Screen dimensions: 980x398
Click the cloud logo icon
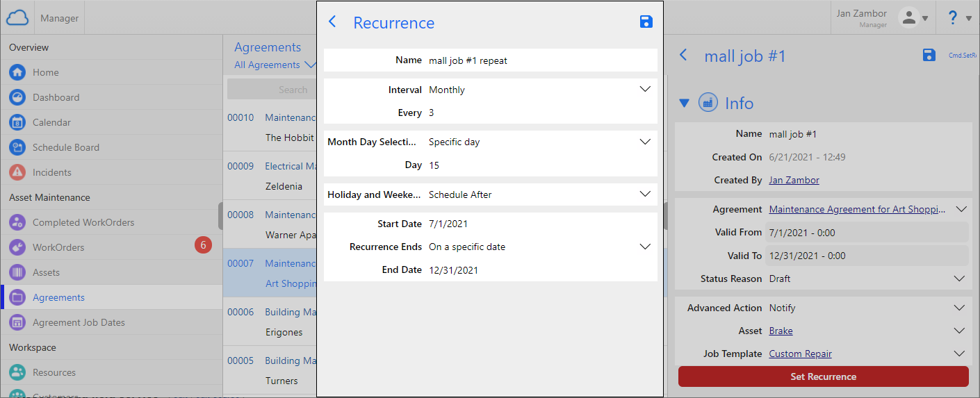(x=17, y=18)
